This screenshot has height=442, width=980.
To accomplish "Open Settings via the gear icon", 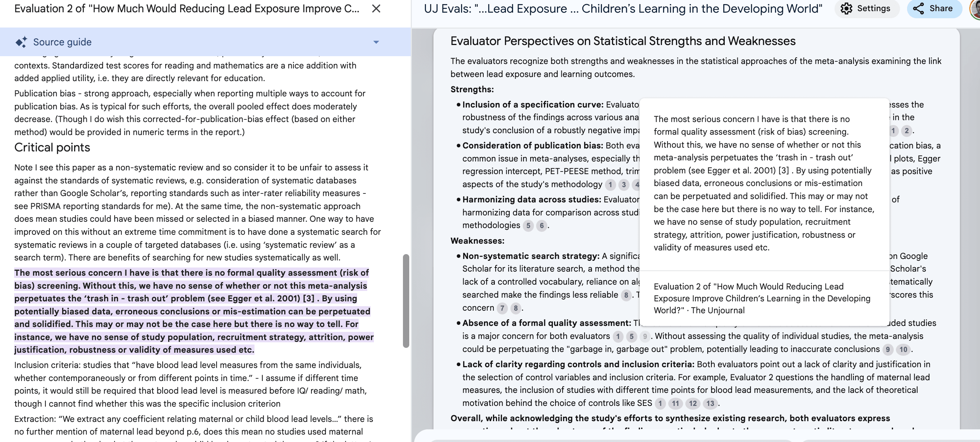I will (x=846, y=8).
